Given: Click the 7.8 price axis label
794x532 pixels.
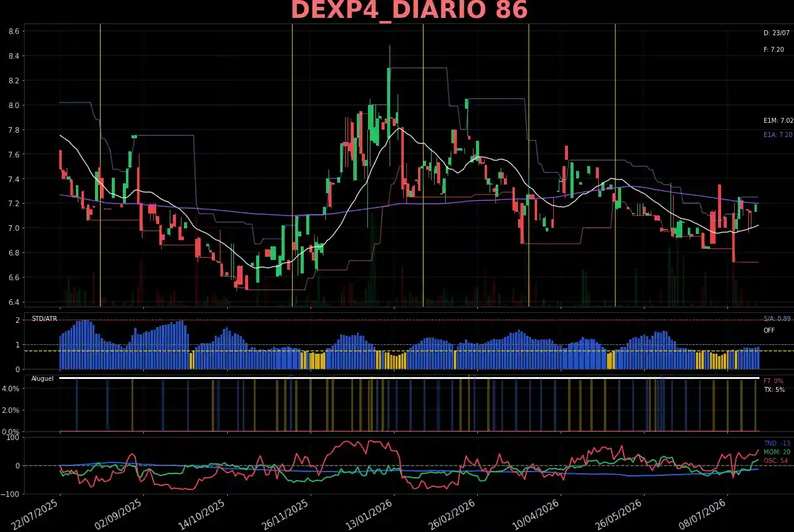Looking at the screenshot, I should tap(14, 130).
